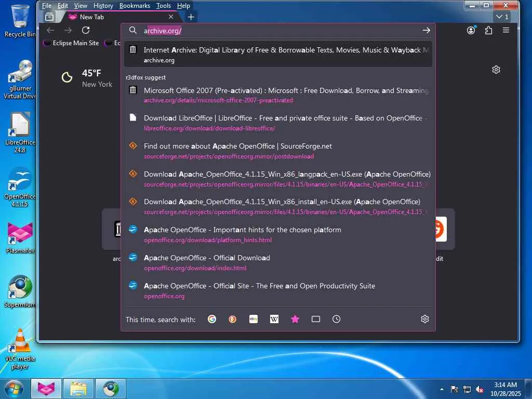Open Apache OpenOffice Official Site suggestion

tap(278, 290)
